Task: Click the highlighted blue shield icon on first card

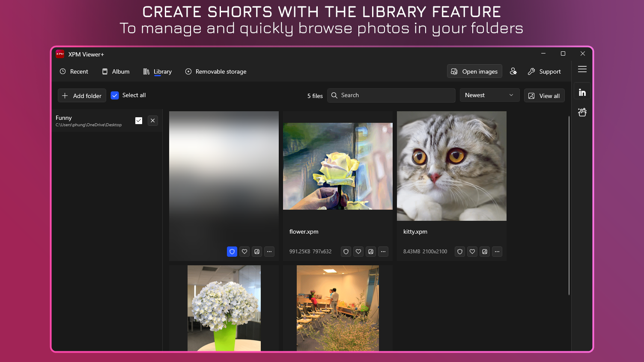Action: (232, 252)
